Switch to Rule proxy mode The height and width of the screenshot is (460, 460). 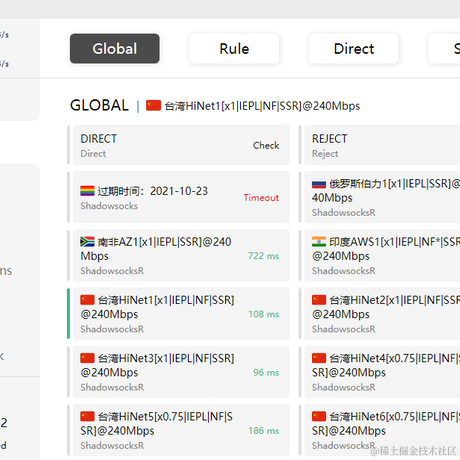[x=234, y=49]
